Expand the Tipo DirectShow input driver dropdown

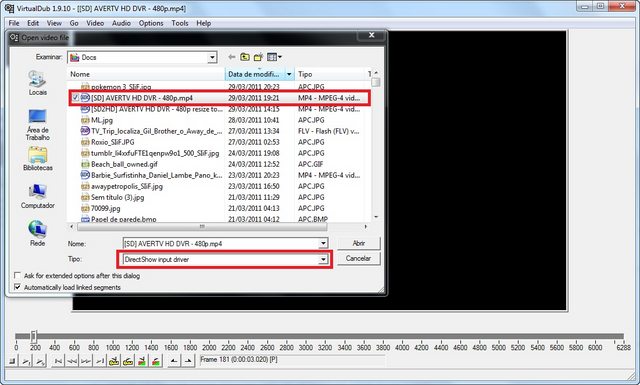(x=323, y=259)
